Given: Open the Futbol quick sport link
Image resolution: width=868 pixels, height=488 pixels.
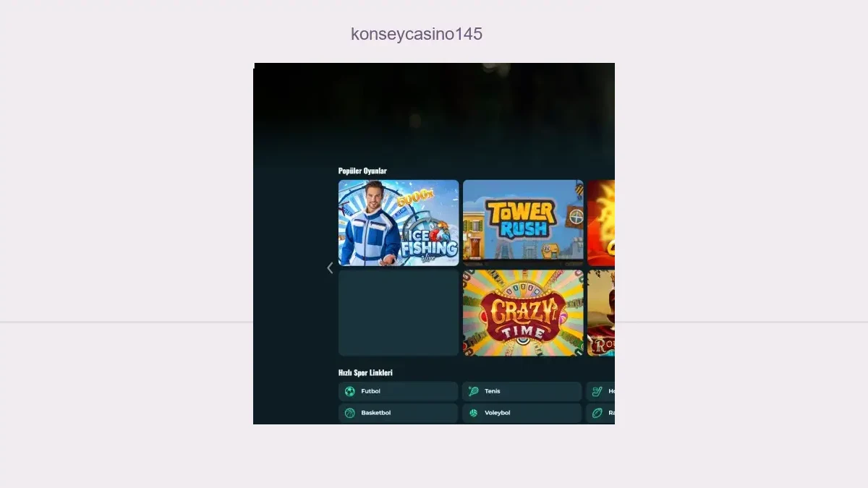Looking at the screenshot, I should tap(398, 392).
